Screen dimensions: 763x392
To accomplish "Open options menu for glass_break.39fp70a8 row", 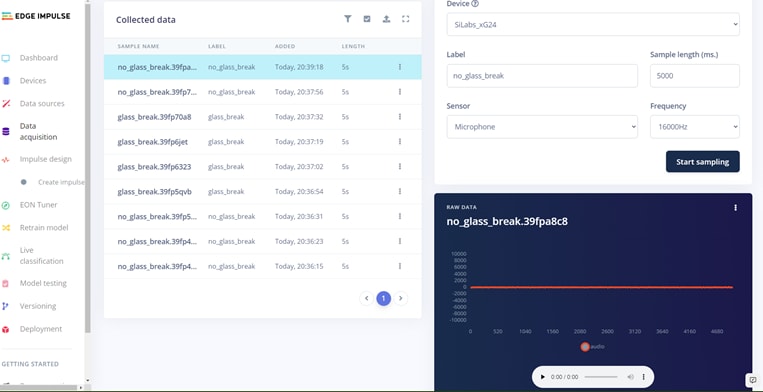I will tap(400, 117).
